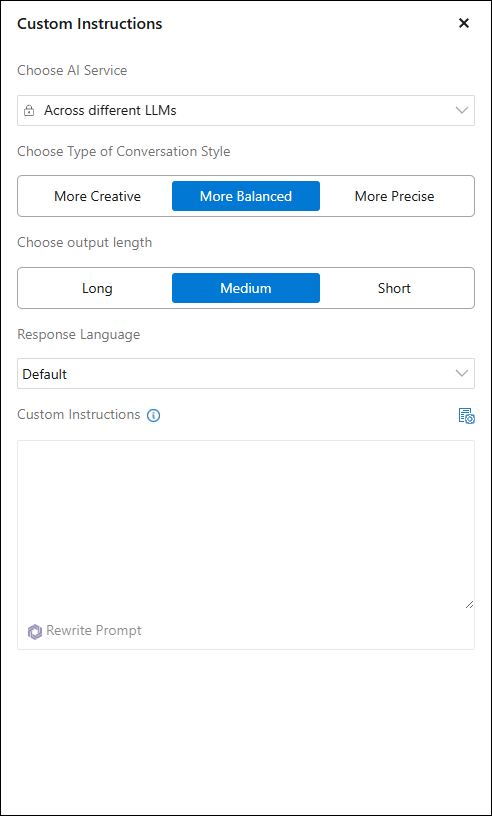Click the Custom Instructions panel title
This screenshot has width=492, height=816.
coord(90,24)
